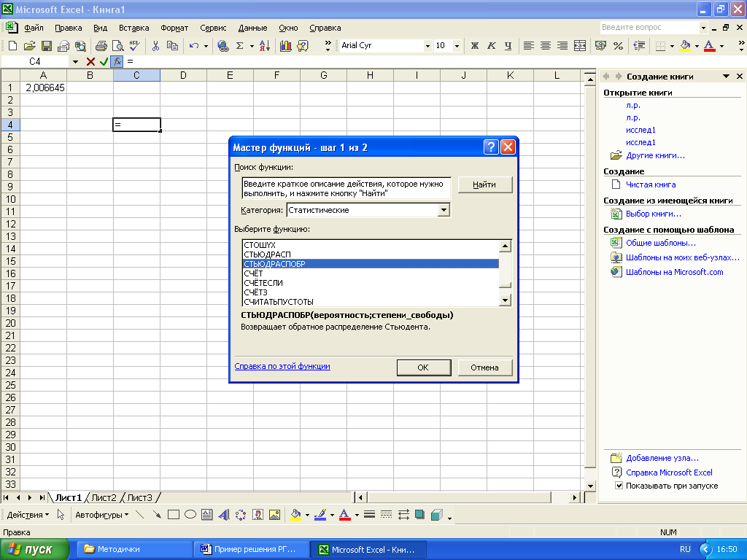Image resolution: width=747 pixels, height=560 pixels.
Task: Select the Rectangle drawing tool
Action: 174,515
